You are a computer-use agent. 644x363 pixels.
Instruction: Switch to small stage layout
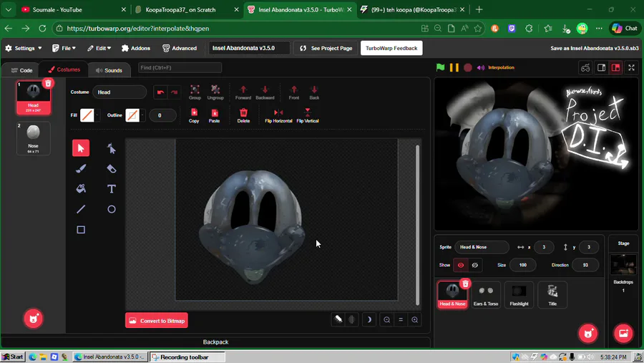pos(601,68)
